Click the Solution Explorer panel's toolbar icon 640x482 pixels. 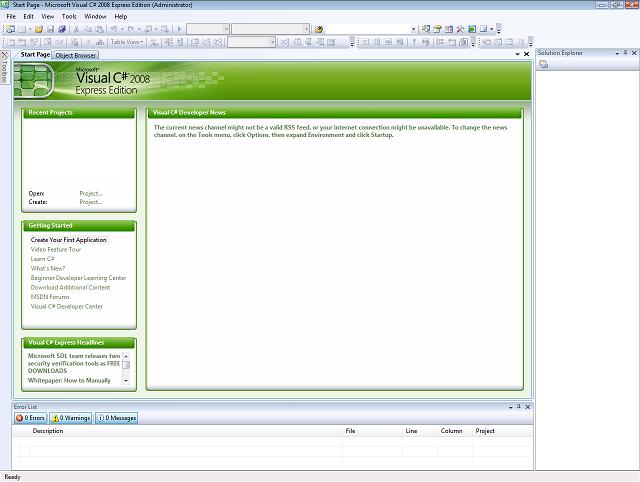pyautogui.click(x=543, y=64)
